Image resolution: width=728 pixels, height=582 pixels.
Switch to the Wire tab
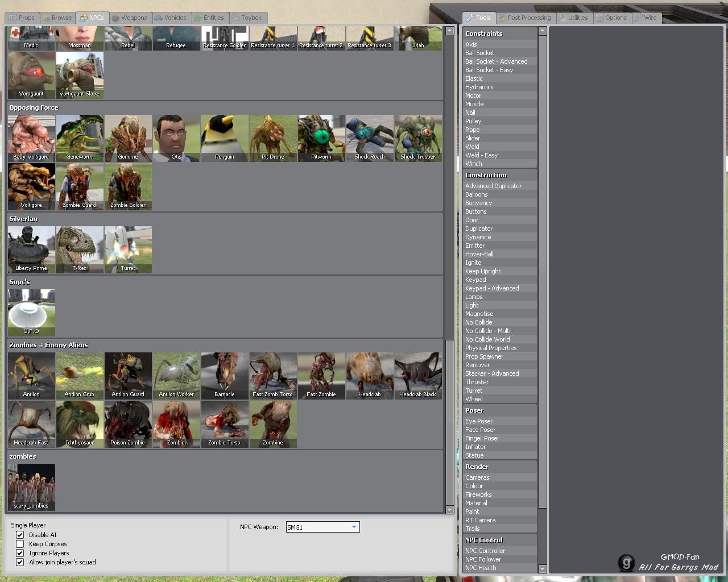(x=646, y=18)
